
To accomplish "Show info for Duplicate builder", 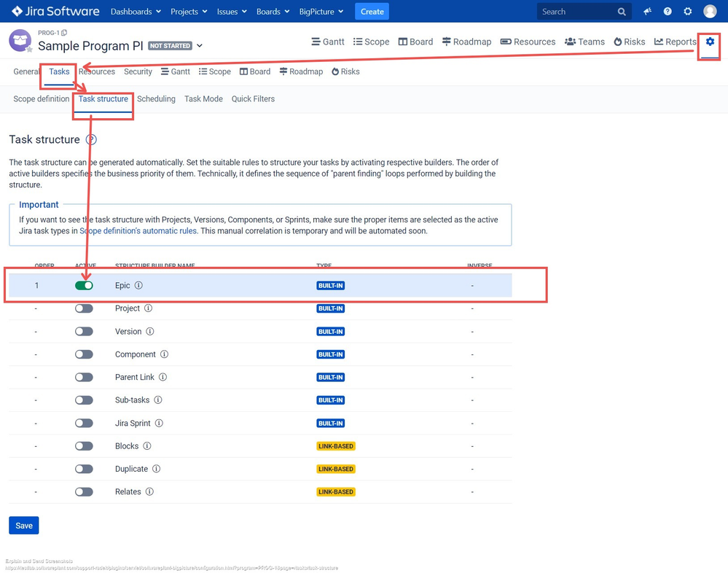I will click(157, 468).
